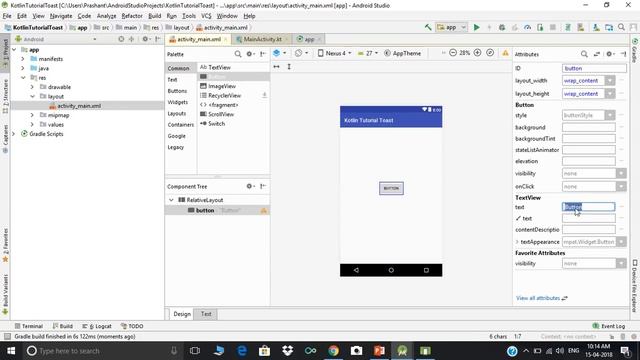Open Palette settings gear icon
Image resolution: width=640 pixels, height=360 pixels.
pyautogui.click(x=249, y=54)
